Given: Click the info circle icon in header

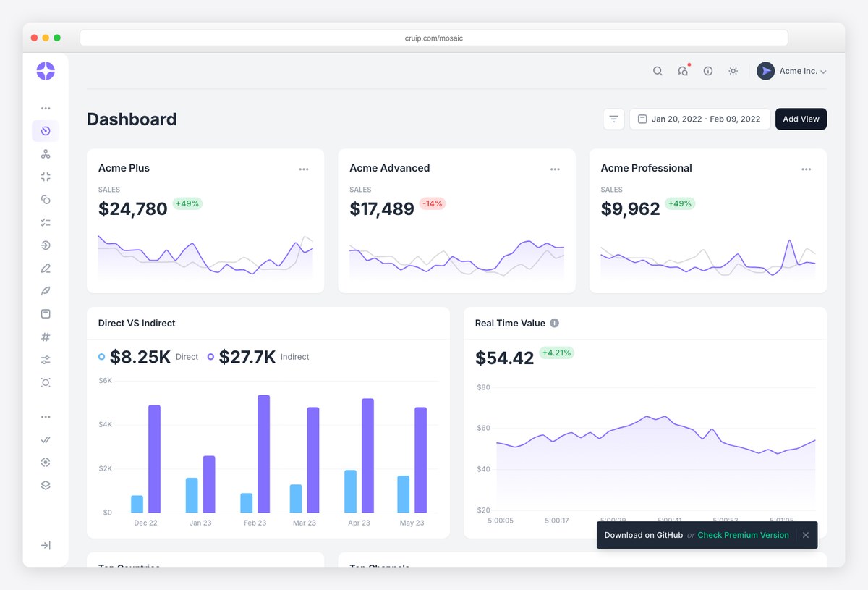Looking at the screenshot, I should [708, 71].
